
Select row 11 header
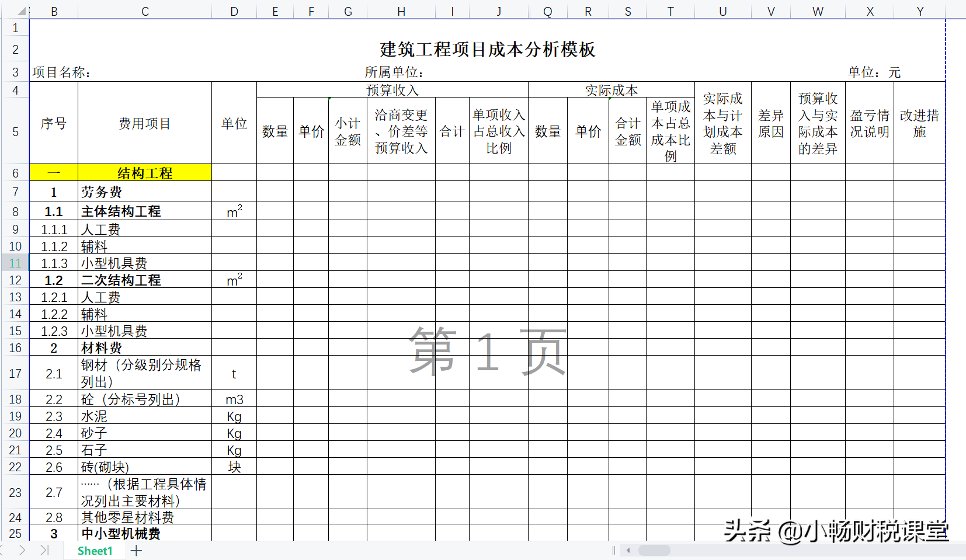pos(15,263)
